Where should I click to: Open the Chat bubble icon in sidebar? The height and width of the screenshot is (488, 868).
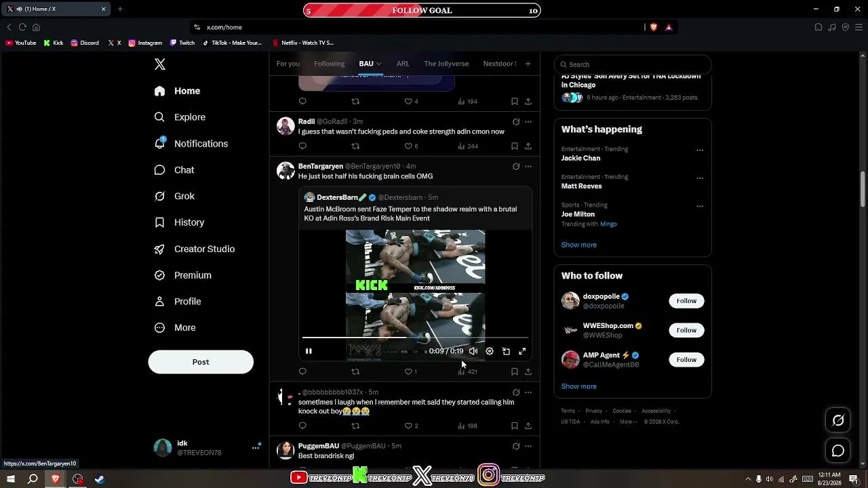click(159, 170)
